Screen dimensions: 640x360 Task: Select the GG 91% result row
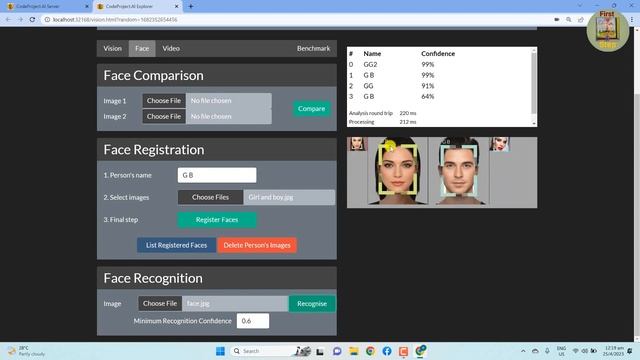tap(439, 86)
